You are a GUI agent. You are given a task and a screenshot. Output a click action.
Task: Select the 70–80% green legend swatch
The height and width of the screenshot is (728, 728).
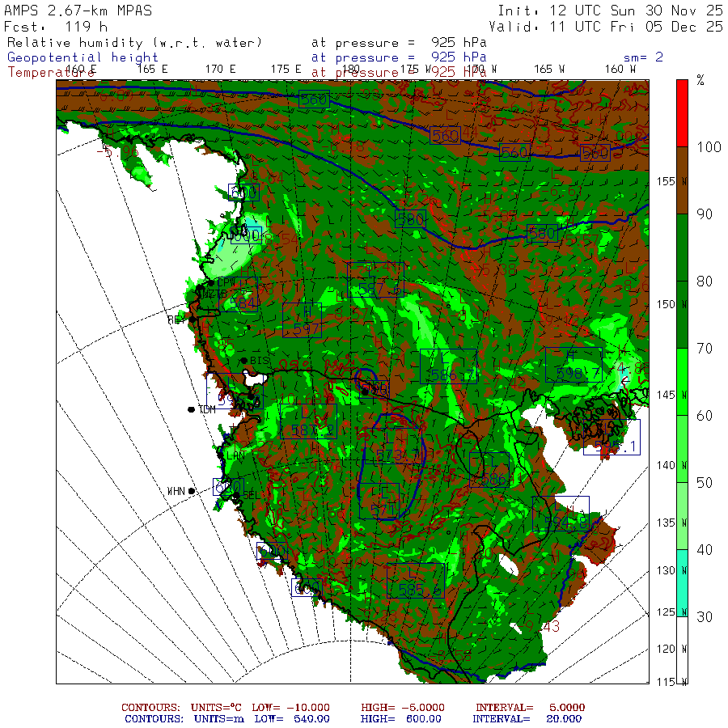tap(682, 315)
